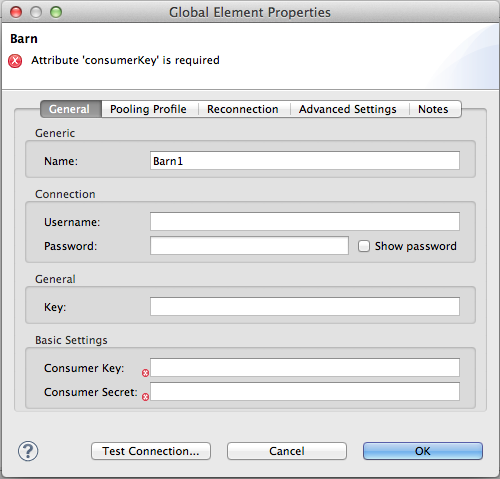The width and height of the screenshot is (500, 479).
Task: Cancel the dialog
Action: point(287,451)
